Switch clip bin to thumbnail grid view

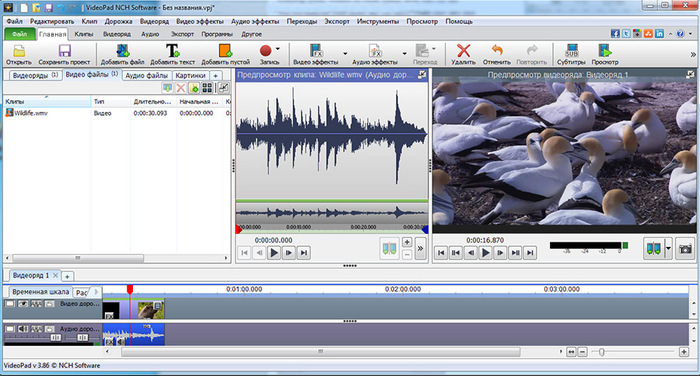click(207, 88)
